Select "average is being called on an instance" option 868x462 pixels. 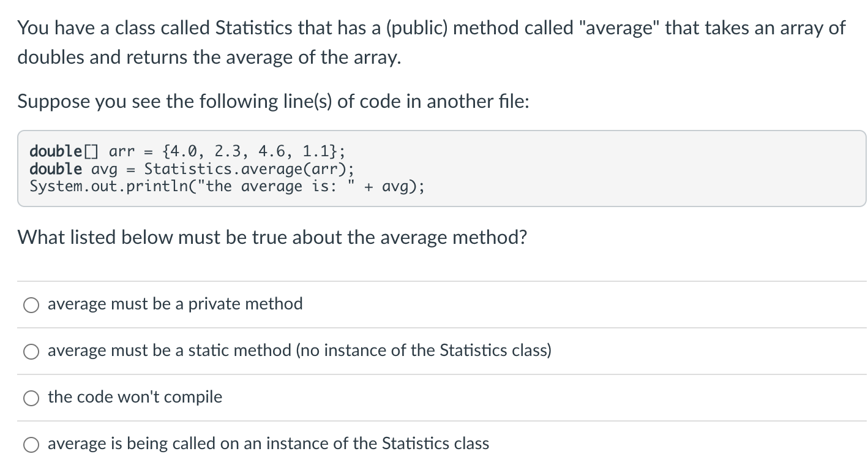point(31,444)
